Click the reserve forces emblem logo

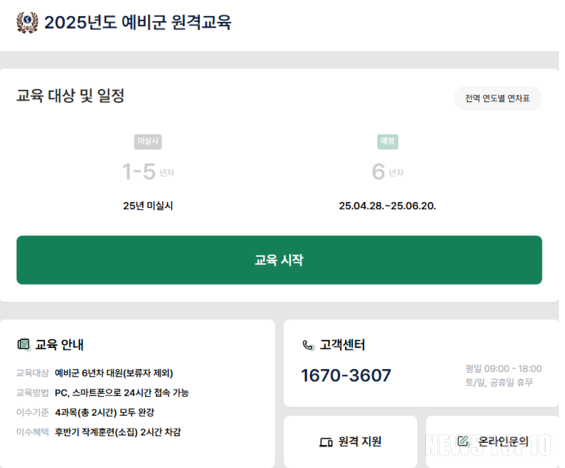click(x=27, y=22)
